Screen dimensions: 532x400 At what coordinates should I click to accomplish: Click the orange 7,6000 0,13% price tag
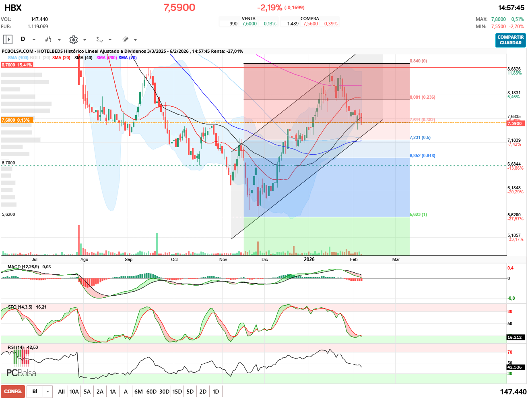tap(16, 120)
